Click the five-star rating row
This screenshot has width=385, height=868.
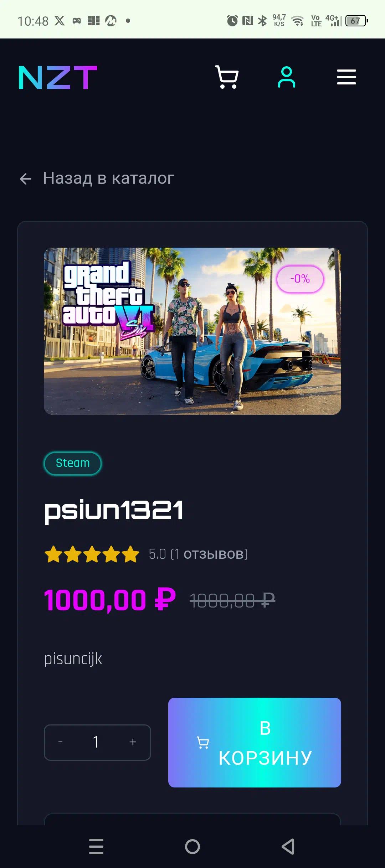point(92,554)
